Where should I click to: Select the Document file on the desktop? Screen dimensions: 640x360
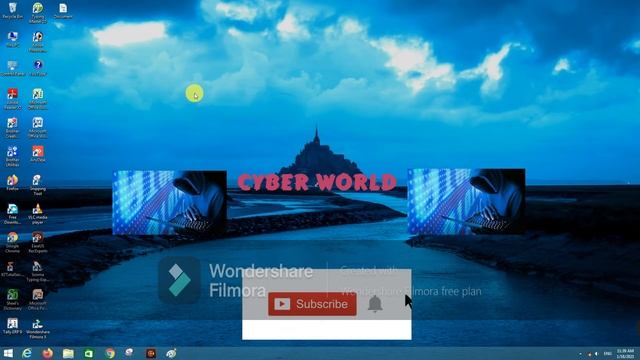point(63,11)
